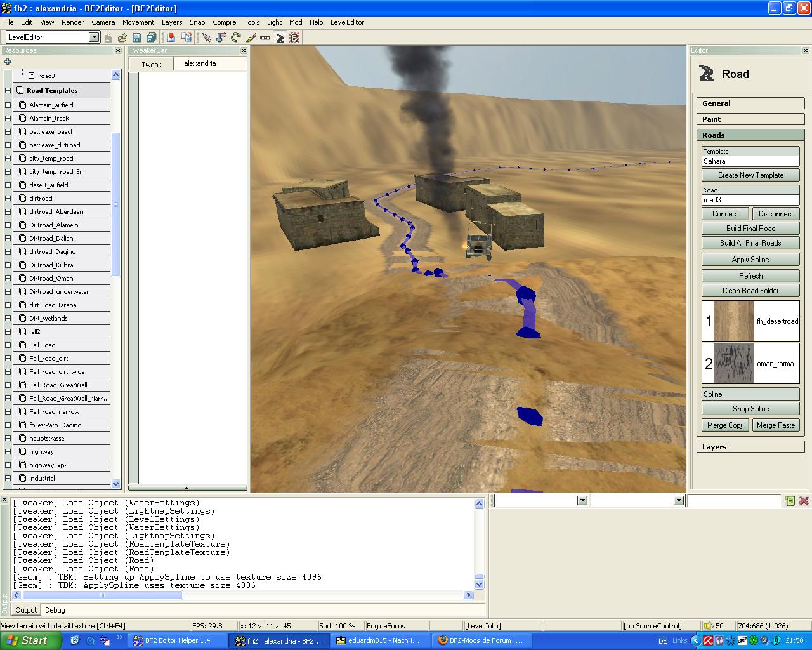Click Clean Road Folder button
This screenshot has height=650, width=812.
[x=750, y=291]
